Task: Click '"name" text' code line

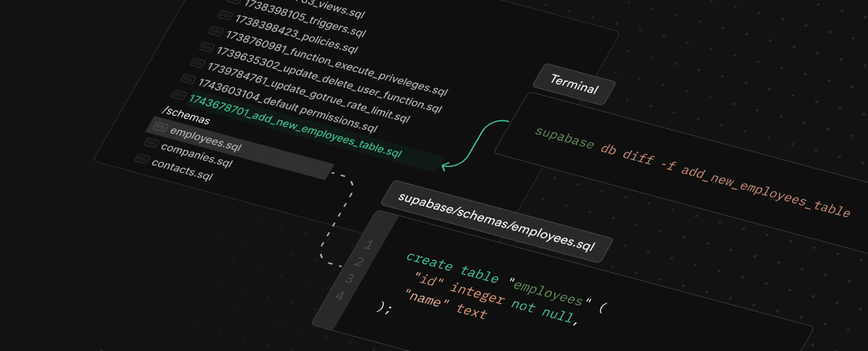Action: [x=446, y=305]
